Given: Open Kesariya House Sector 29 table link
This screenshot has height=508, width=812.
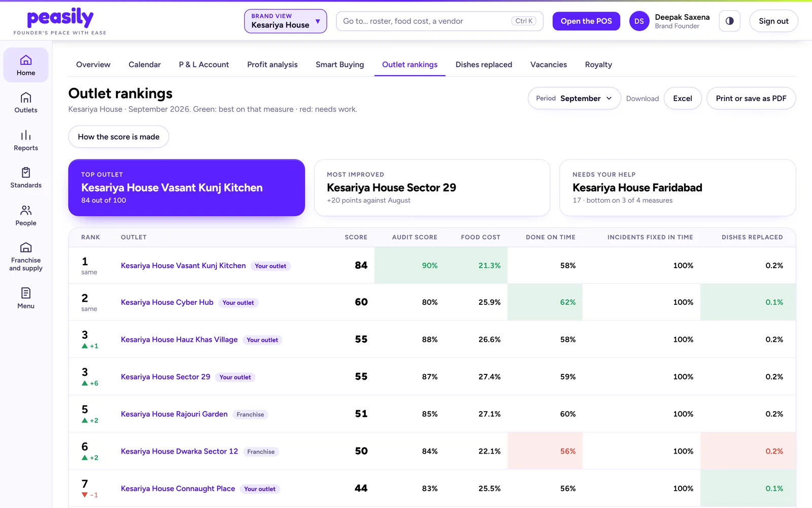Looking at the screenshot, I should click(165, 377).
